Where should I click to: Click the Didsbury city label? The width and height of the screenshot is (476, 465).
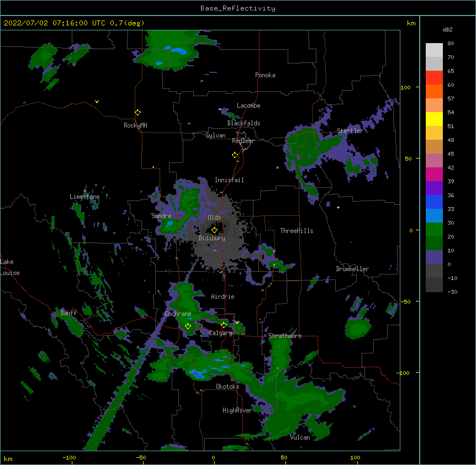click(x=212, y=238)
